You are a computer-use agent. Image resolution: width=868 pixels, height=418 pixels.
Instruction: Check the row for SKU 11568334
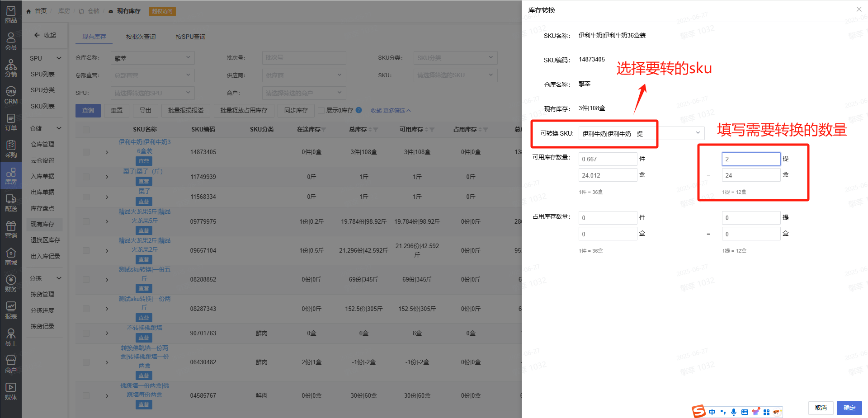click(86, 197)
